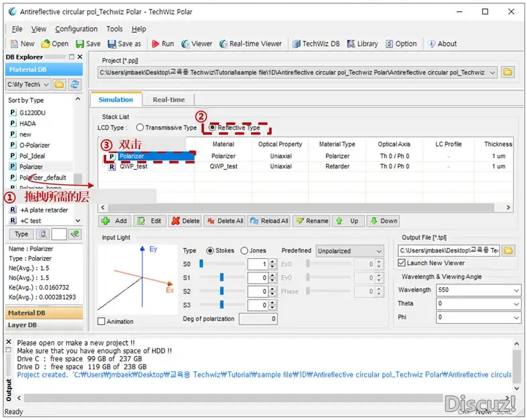
Task: Click the Output File path field
Action: click(449, 250)
